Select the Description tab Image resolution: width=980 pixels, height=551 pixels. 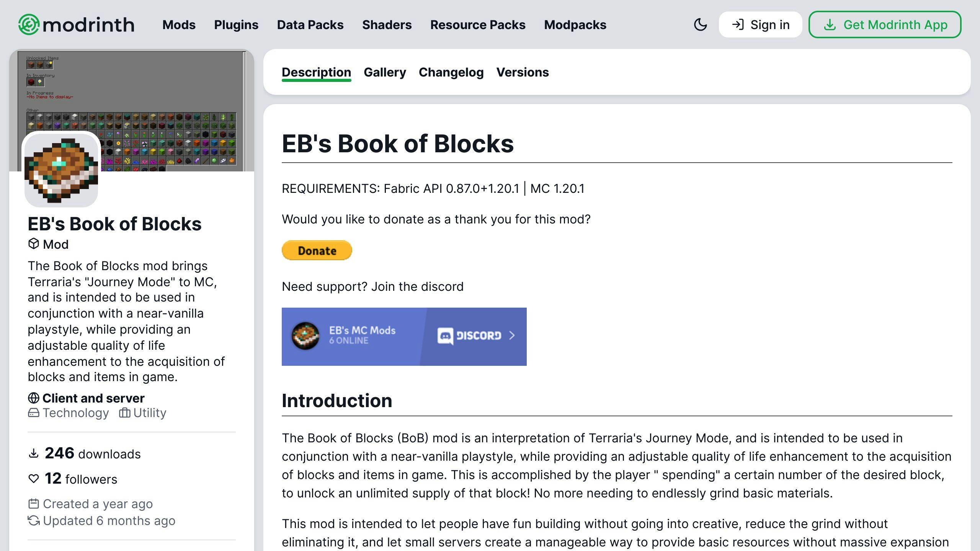(x=316, y=72)
